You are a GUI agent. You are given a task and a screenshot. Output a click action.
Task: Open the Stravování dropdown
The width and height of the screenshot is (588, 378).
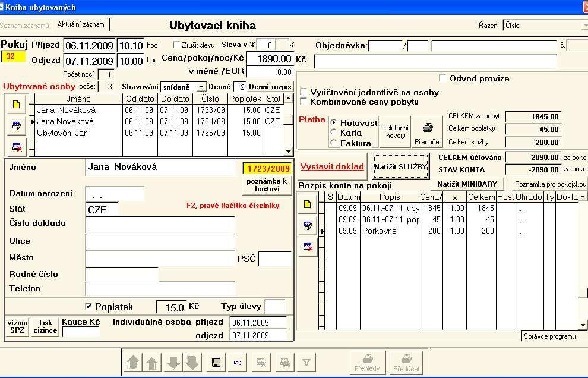pos(201,87)
